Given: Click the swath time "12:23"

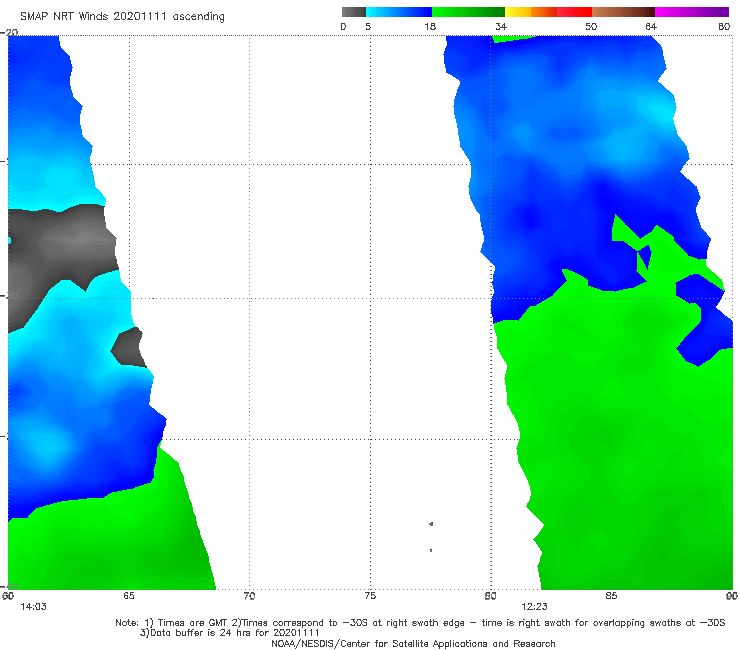Looking at the screenshot, I should 534,607.
